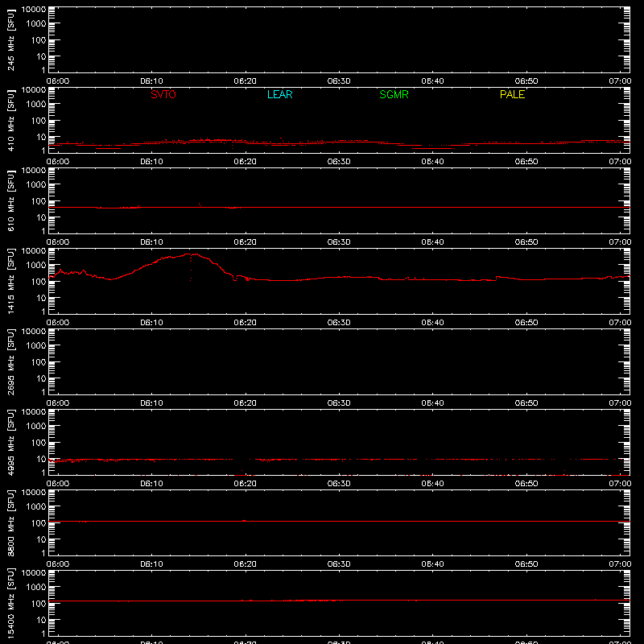The image size is (644, 644).
Task: Click the 10 tick label of the 4995 MHz panel
Action: [x=41, y=459]
